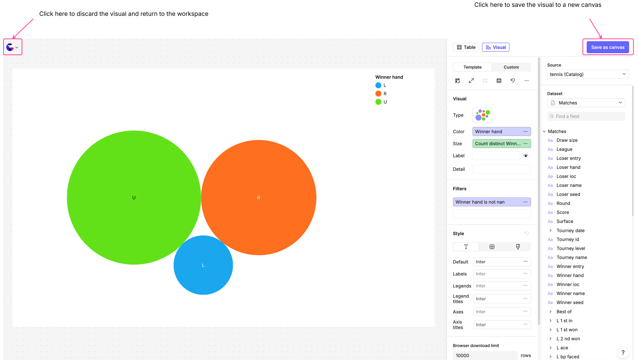638x364 pixels.
Task: Select the paintbrush style tab icon
Action: click(518, 247)
